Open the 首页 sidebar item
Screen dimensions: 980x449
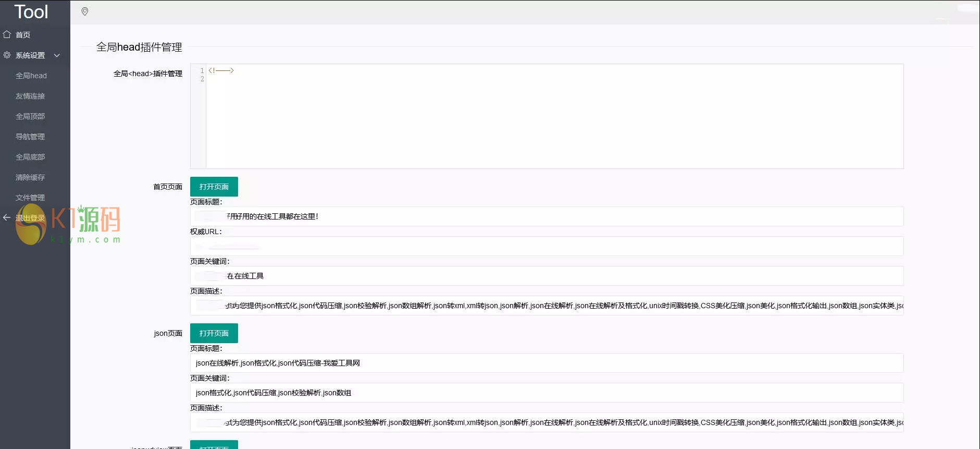(x=23, y=35)
